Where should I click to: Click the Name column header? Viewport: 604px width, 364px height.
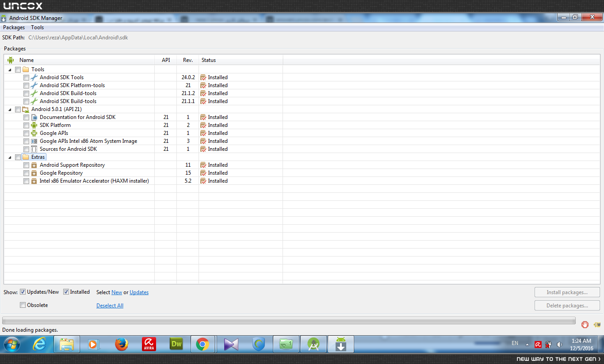point(80,60)
